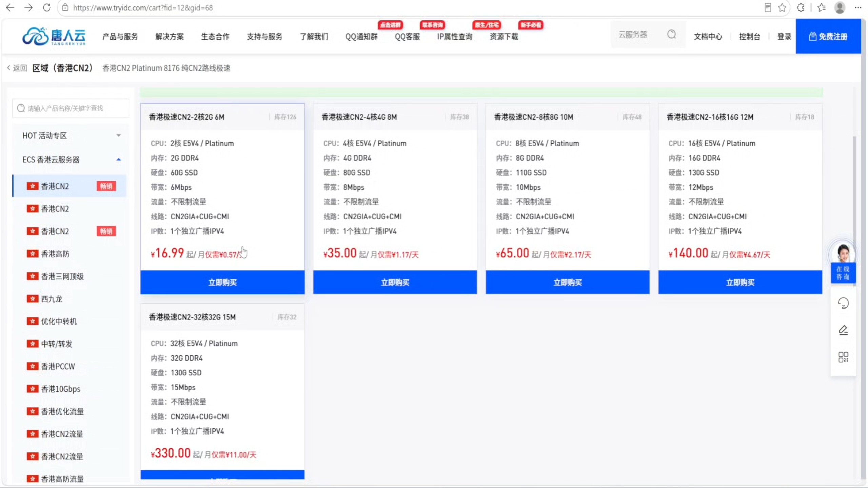Screen dimensions: 868x488
Task: Select the 香港PCCW sidebar item
Action: click(x=70, y=366)
